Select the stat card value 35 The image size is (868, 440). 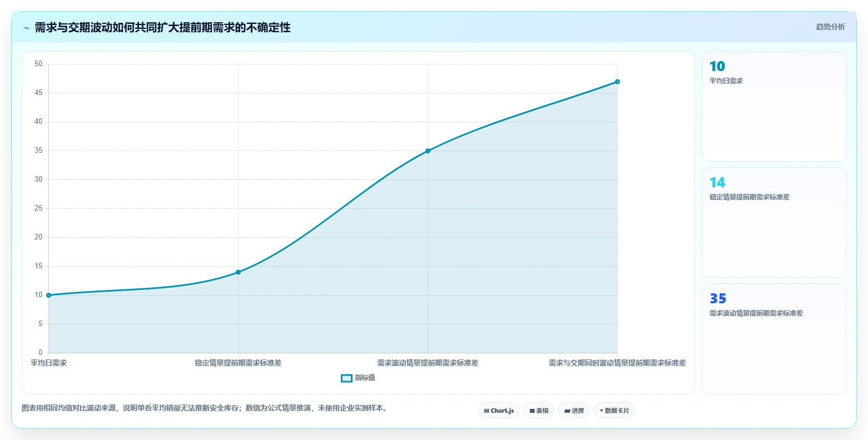click(718, 299)
